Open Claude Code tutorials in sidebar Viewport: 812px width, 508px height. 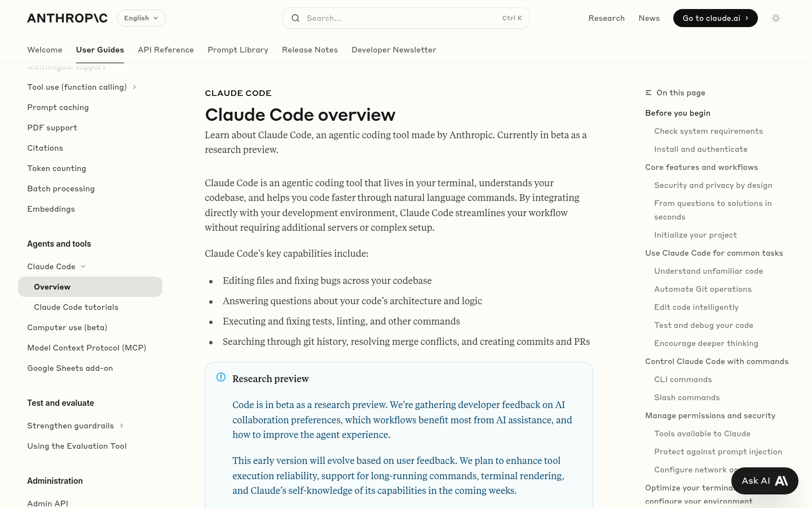pos(76,306)
